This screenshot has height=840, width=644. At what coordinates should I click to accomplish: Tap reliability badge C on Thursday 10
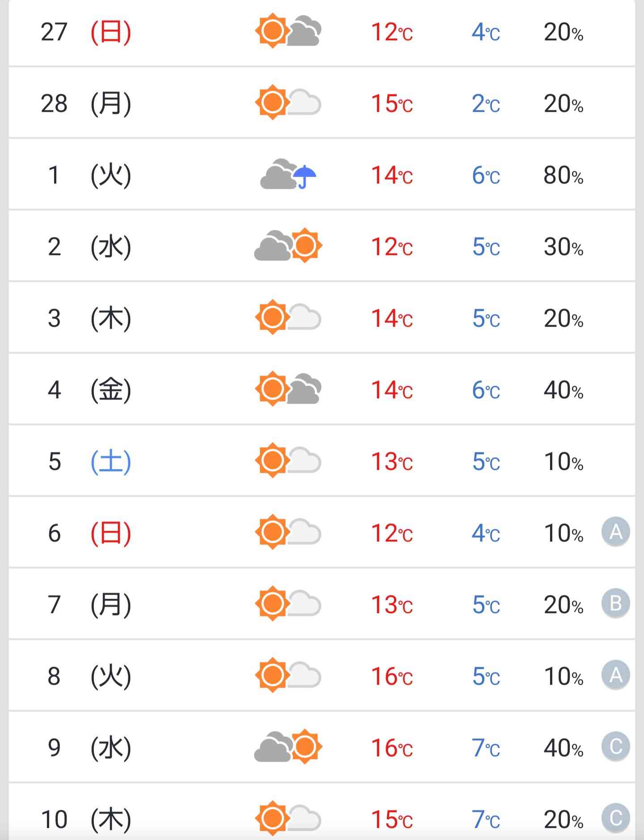(616, 818)
